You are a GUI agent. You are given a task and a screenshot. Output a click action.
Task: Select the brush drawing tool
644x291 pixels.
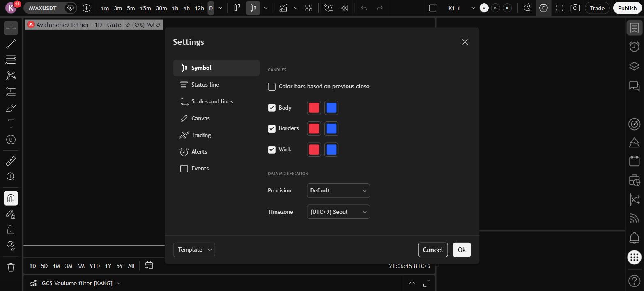(11, 108)
